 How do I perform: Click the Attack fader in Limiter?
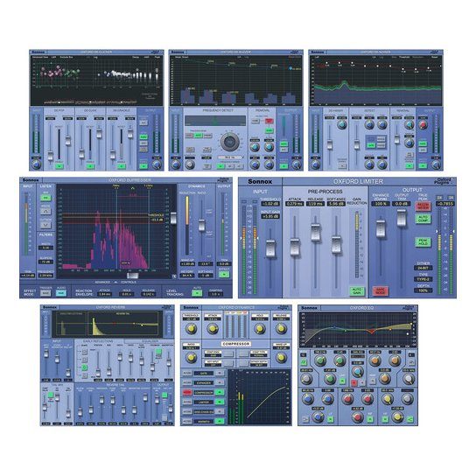click(x=295, y=247)
